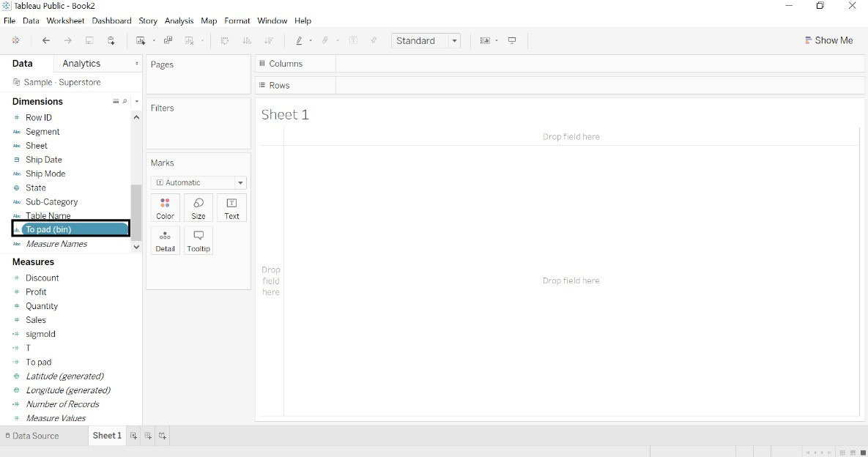The height and width of the screenshot is (457, 868).
Task: Click the find field search icon
Action: (x=125, y=101)
